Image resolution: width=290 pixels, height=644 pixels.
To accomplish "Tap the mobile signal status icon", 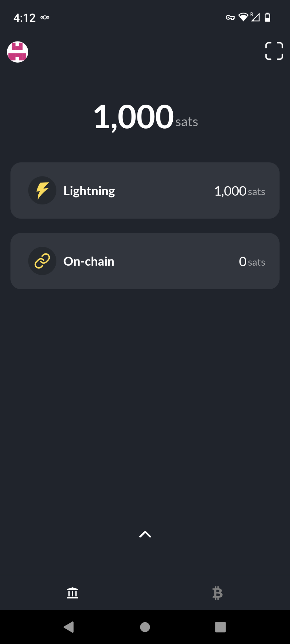I will [x=255, y=17].
